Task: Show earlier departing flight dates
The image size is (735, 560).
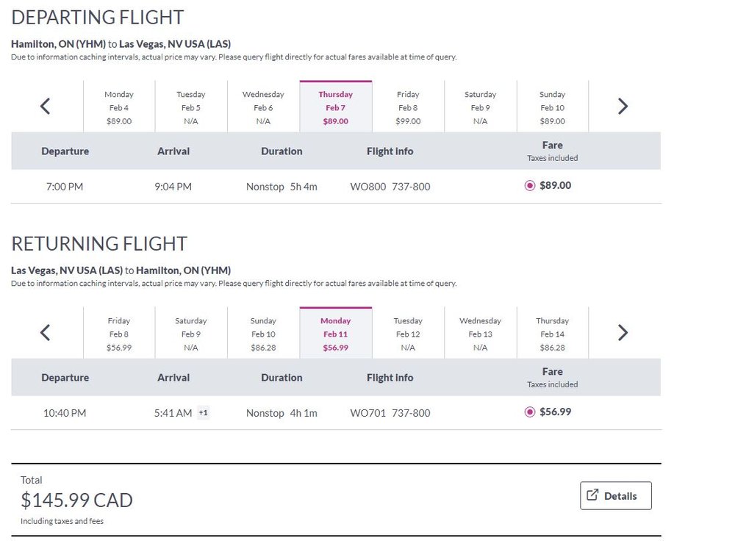Action: click(x=45, y=107)
